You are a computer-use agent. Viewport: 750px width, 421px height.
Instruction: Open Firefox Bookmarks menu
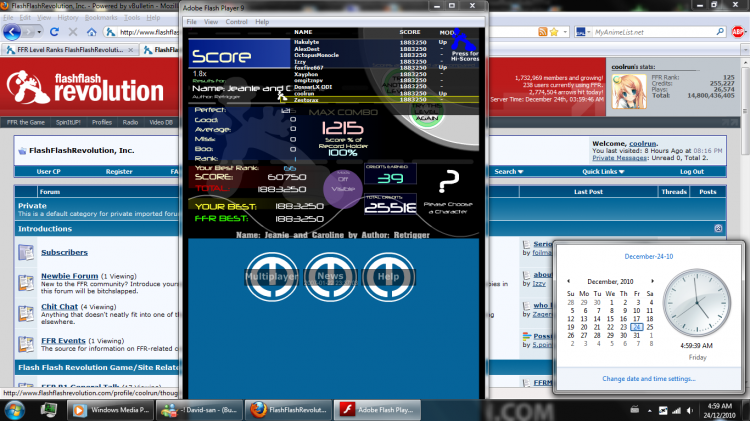pyautogui.click(x=101, y=18)
